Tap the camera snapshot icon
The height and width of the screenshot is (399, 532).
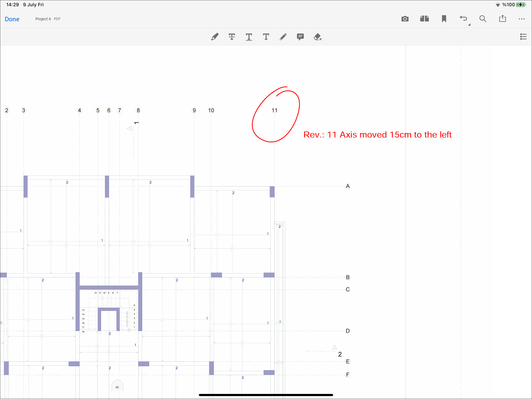[405, 19]
